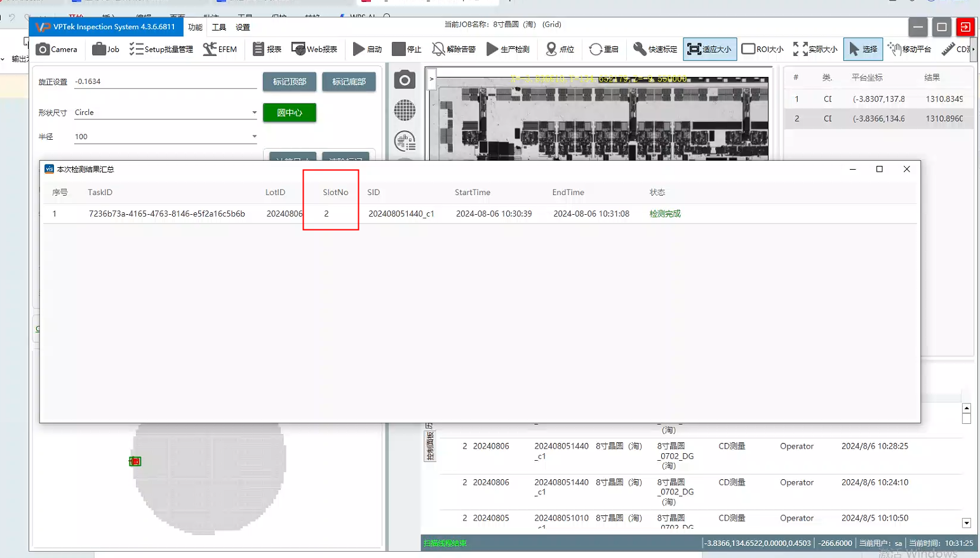Click history list scroll up arrow
This screenshot has width=980, height=558.
pos(966,408)
